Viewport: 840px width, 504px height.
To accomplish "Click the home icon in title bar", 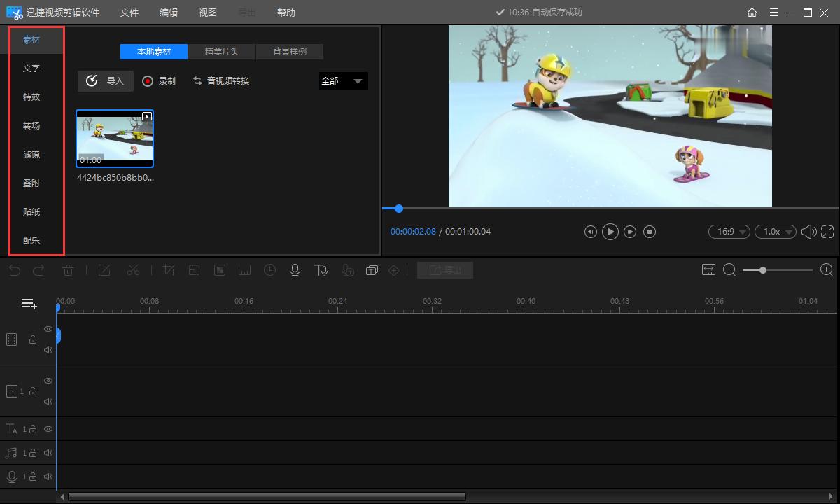I will (x=752, y=13).
